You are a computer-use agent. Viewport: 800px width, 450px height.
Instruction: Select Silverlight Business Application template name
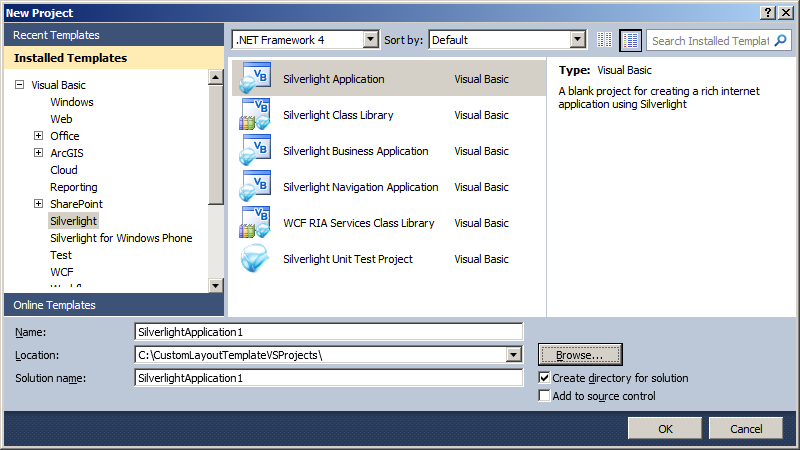pos(356,151)
